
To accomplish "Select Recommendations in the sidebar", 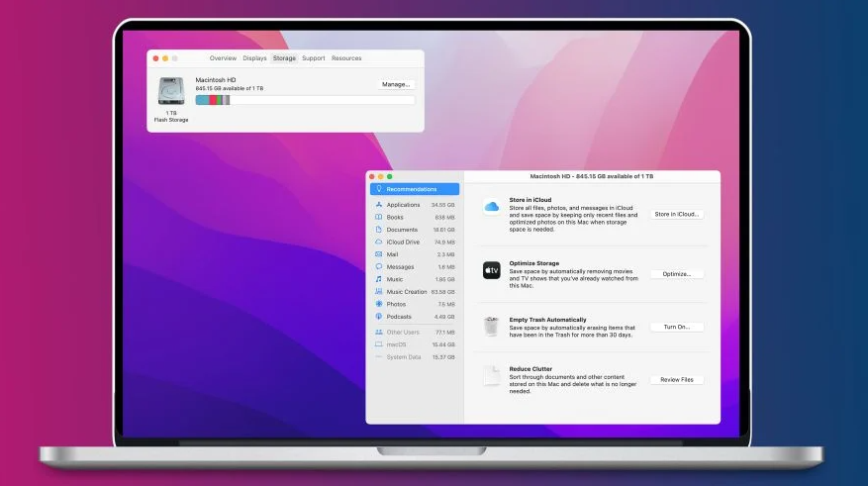I will [x=415, y=189].
